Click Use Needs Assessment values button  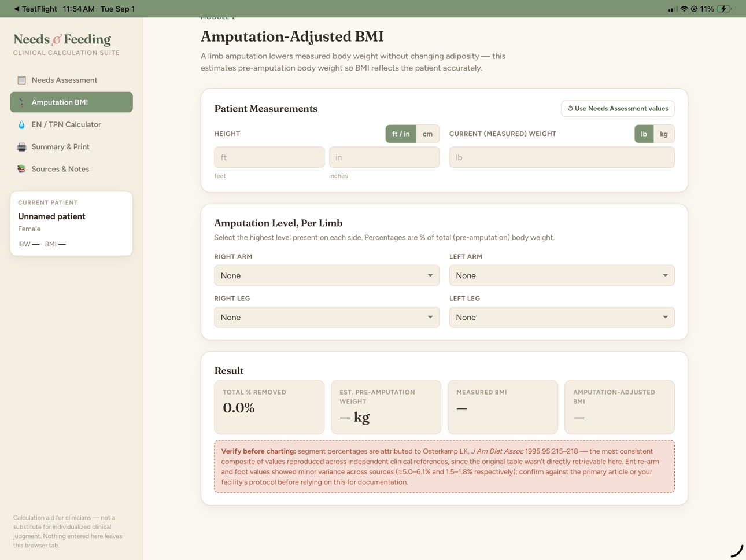(x=618, y=109)
